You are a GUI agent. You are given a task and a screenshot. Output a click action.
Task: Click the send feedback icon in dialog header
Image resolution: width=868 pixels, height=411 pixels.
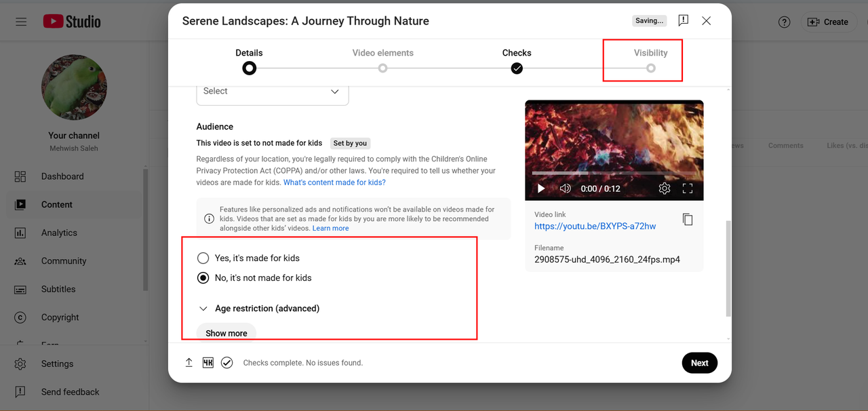684,21
